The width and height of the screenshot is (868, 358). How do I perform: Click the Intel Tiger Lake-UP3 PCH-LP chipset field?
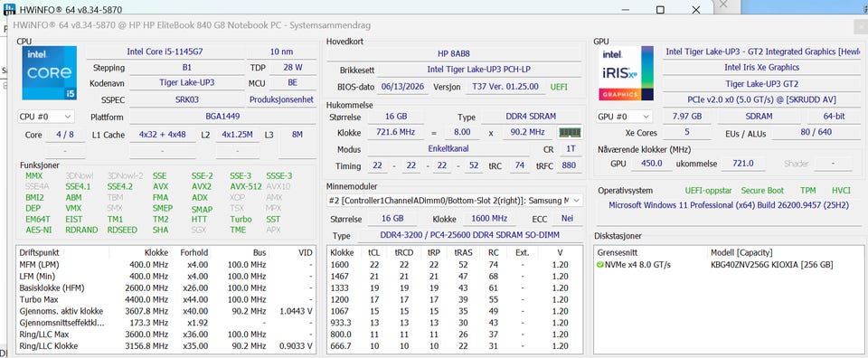pos(480,70)
